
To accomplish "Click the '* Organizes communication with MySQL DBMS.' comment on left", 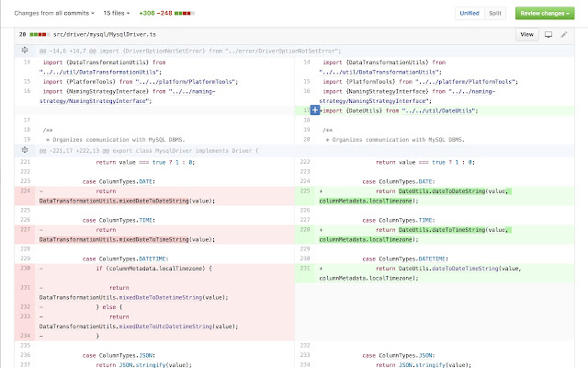I will [116, 140].
